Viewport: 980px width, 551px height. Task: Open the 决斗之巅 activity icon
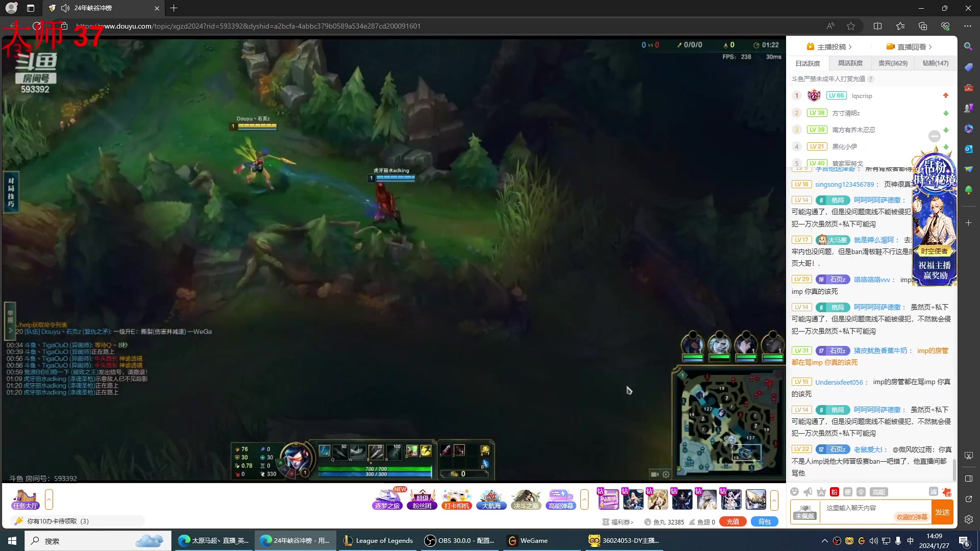point(526,499)
